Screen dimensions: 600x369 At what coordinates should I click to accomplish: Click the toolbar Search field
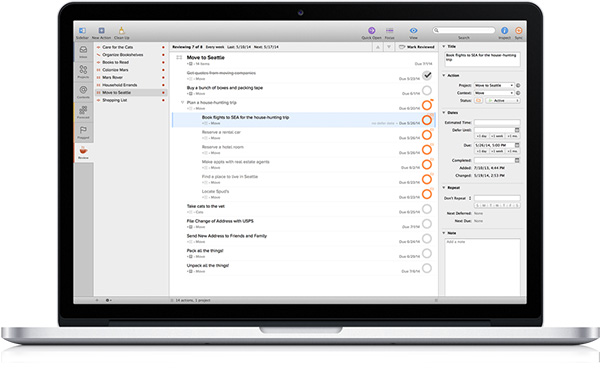click(464, 30)
